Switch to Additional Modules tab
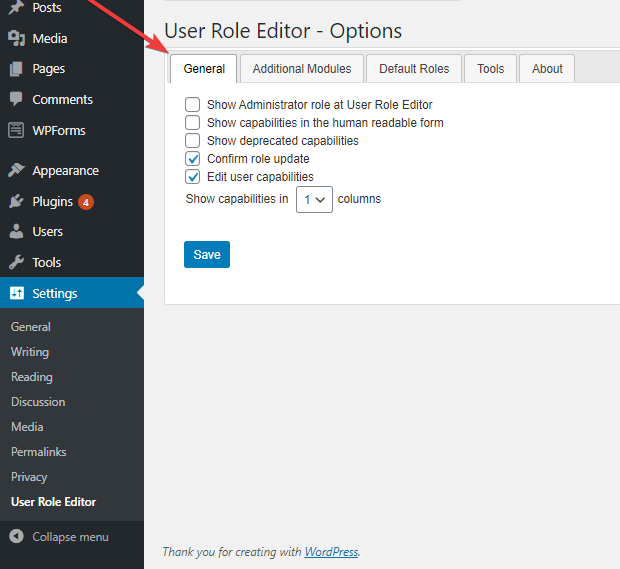Viewport: 620px width, 569px height. [x=302, y=69]
